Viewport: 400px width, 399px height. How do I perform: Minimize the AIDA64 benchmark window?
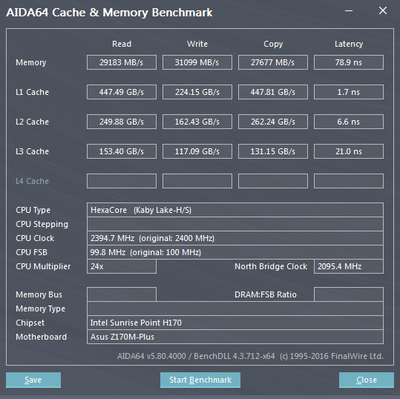[349, 11]
